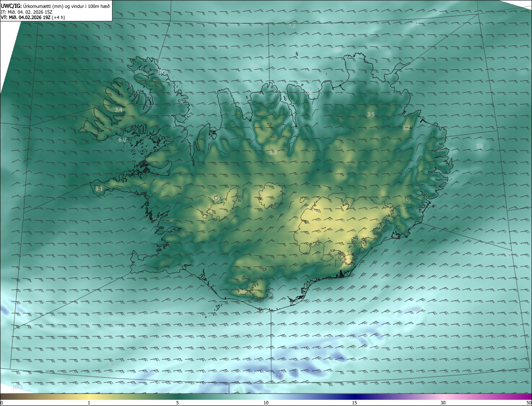The width and height of the screenshot is (532, 406).
Task: Click the 7.2 value north of Iceland
Action: [x=292, y=26]
